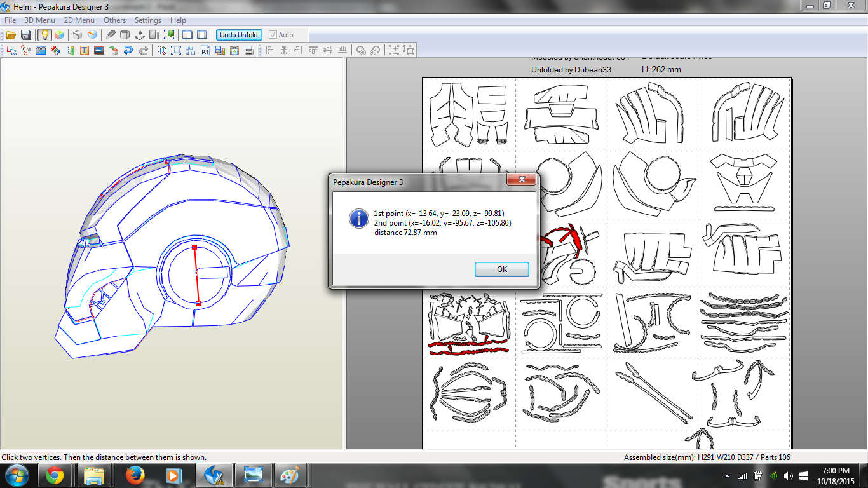
Task: Click OK in the distance dialog
Action: point(502,269)
